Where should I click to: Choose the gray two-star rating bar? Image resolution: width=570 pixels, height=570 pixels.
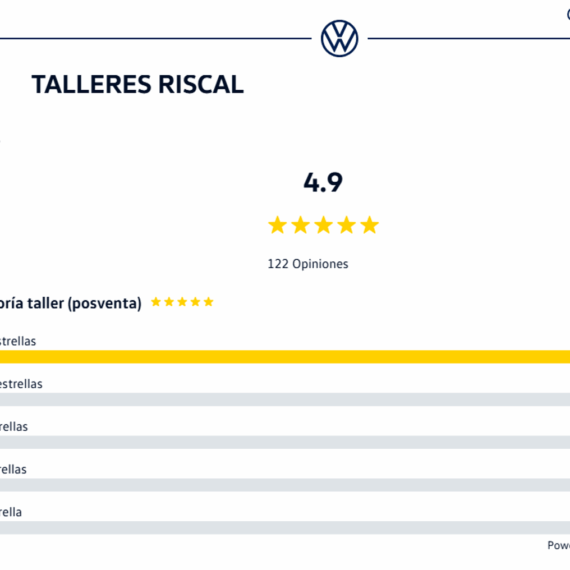285,485
